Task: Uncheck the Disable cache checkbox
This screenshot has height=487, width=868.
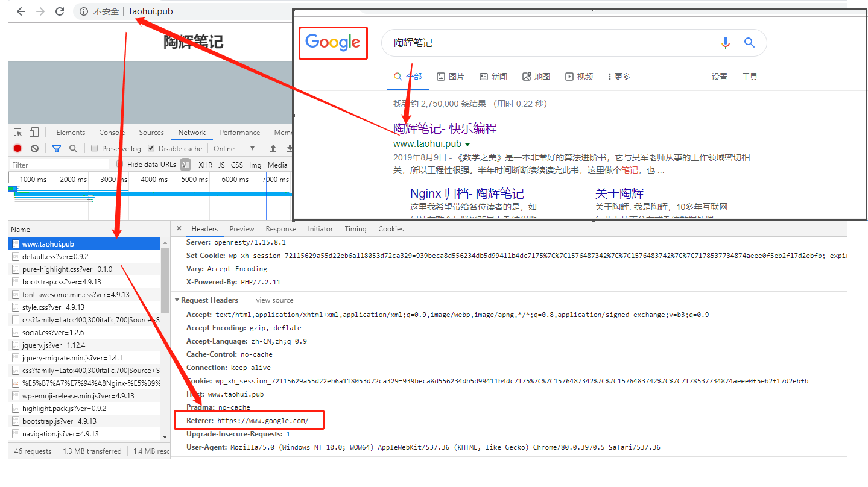Action: point(151,148)
